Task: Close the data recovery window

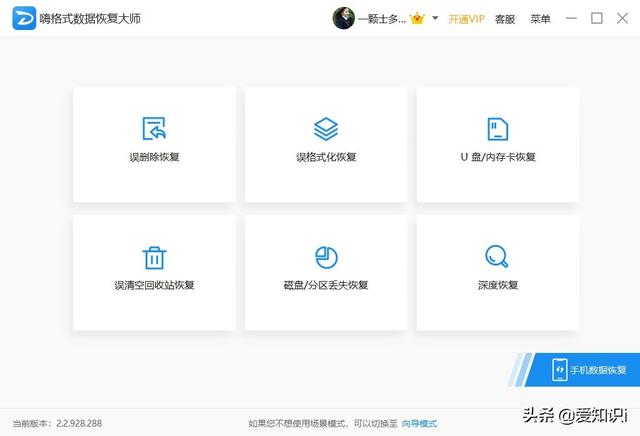Action: tap(622, 18)
